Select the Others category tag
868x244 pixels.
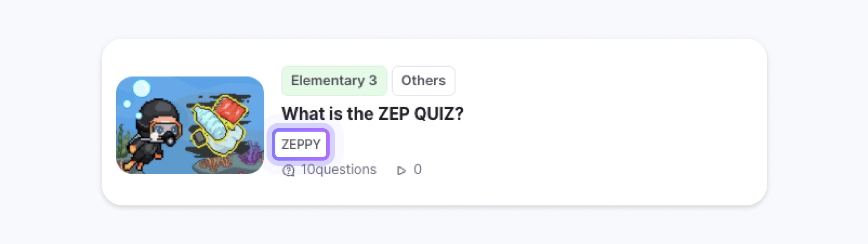click(423, 81)
